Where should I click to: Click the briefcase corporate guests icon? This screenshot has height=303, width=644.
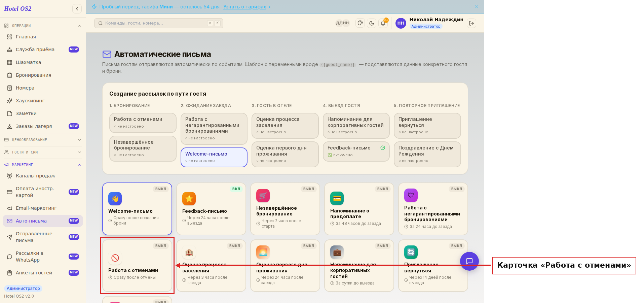(337, 252)
